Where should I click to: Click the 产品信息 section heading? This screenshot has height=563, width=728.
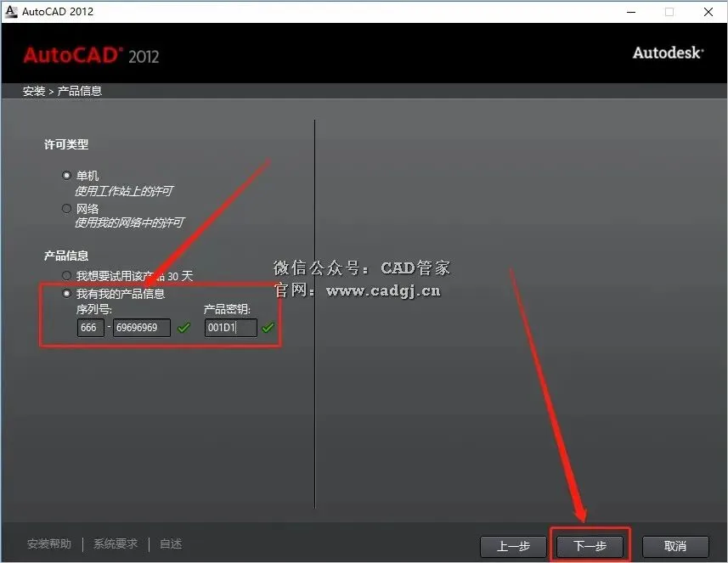66,256
